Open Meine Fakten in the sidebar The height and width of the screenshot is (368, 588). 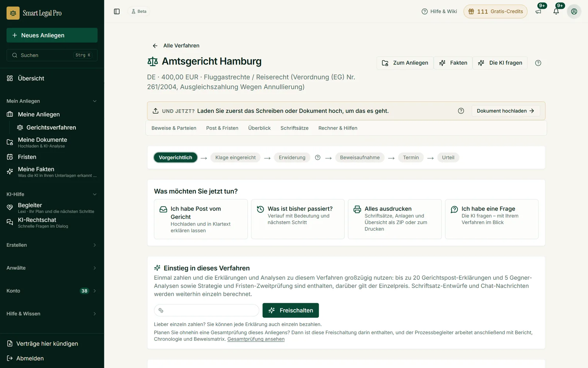coord(52,172)
